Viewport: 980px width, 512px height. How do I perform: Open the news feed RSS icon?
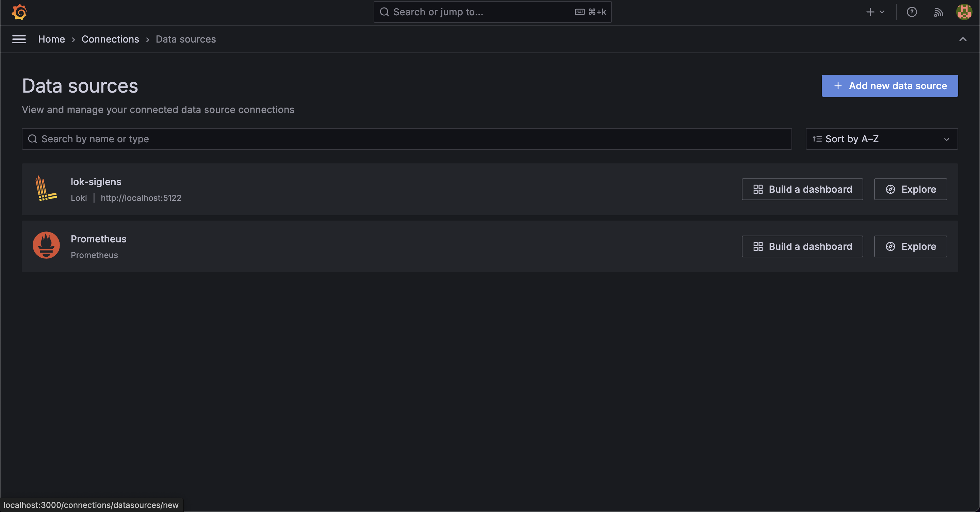[x=938, y=12]
